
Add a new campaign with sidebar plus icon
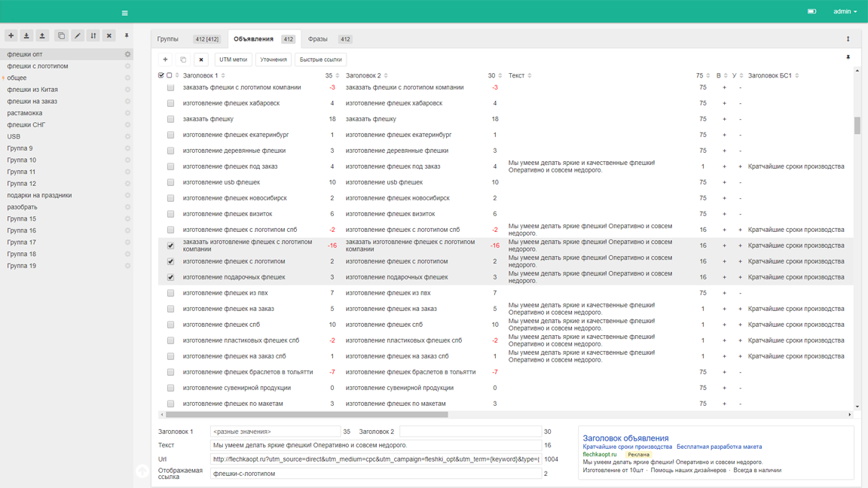click(11, 36)
